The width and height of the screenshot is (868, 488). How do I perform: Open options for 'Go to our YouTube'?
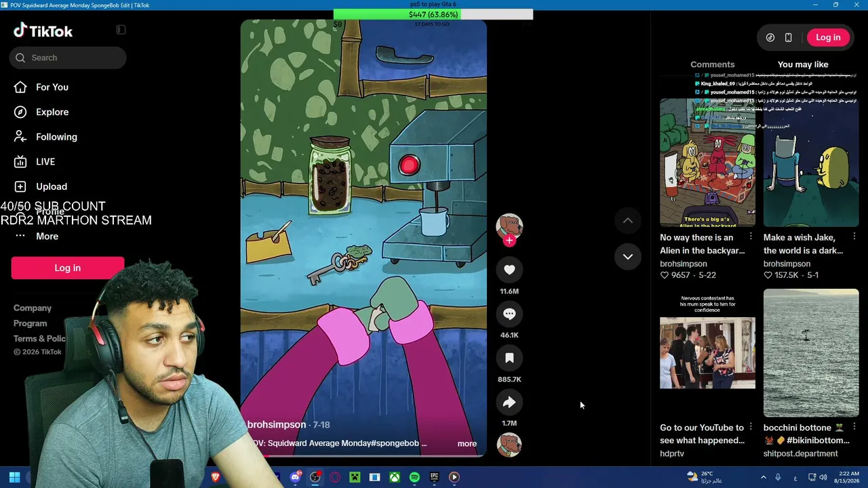pyautogui.click(x=751, y=427)
